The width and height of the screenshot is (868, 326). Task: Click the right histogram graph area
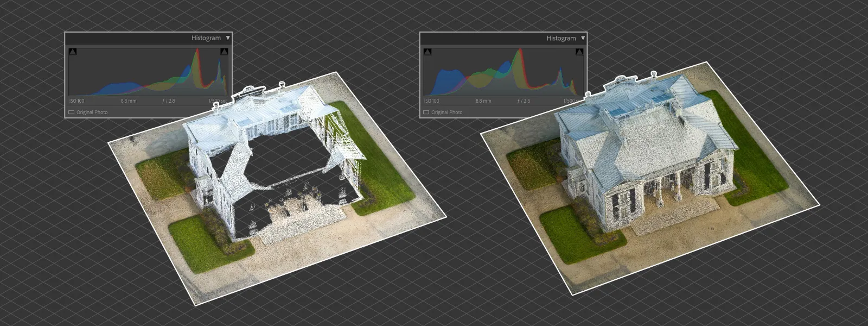click(503, 72)
